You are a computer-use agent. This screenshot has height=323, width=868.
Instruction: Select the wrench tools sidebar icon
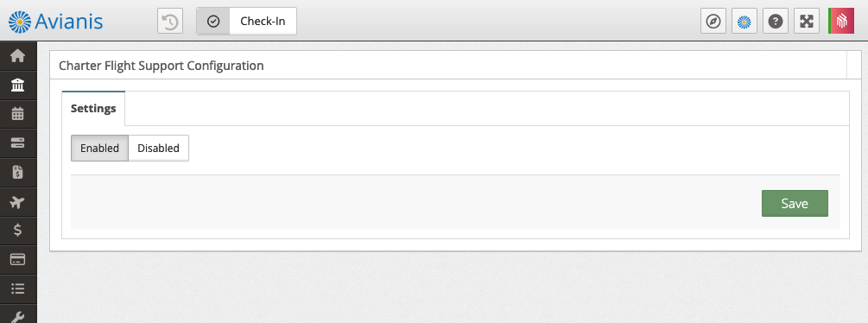coord(18,316)
